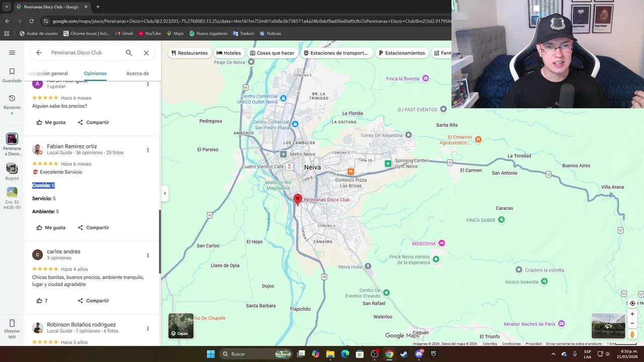This screenshot has height=362, width=644.
Task: Zoom in the map with plus button
Action: coord(632,314)
